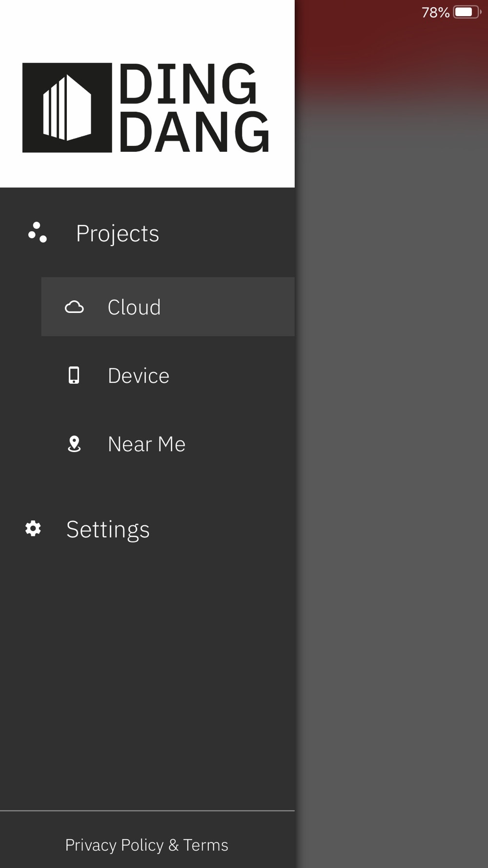Click the Near Me map pin icon

[74, 444]
